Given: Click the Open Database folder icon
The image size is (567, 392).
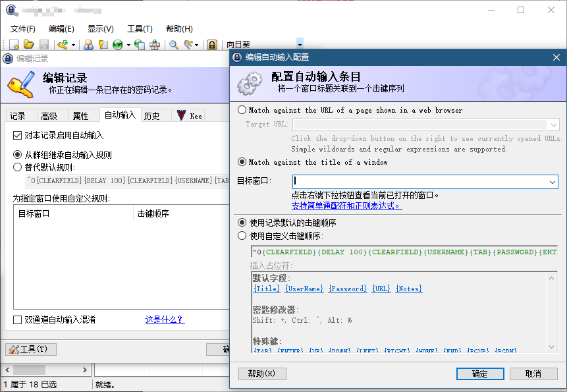Looking at the screenshot, I should [29, 45].
